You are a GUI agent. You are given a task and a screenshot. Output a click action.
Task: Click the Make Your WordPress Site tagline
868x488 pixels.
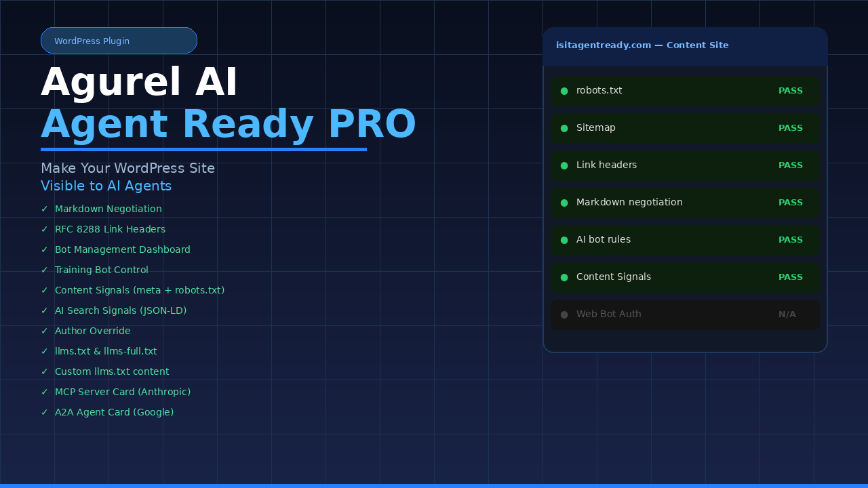pyautogui.click(x=127, y=169)
